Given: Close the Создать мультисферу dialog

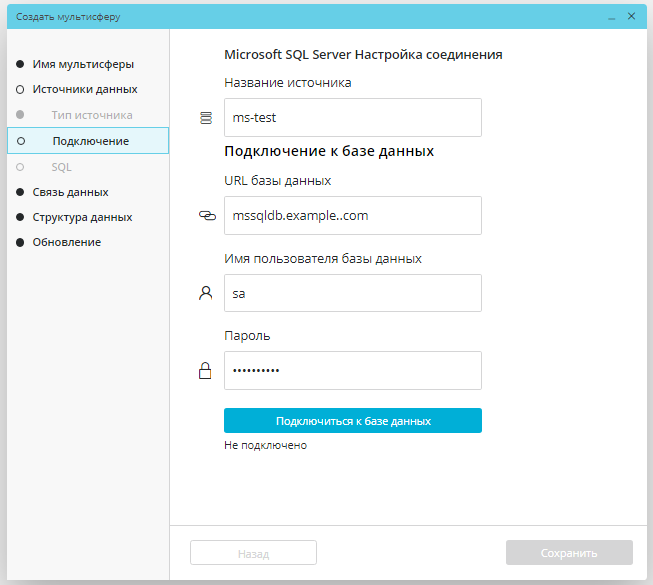Looking at the screenshot, I should coord(631,16).
